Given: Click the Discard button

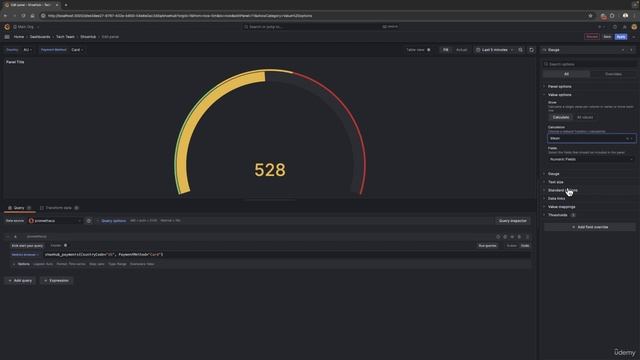Looking at the screenshot, I should 591,37.
